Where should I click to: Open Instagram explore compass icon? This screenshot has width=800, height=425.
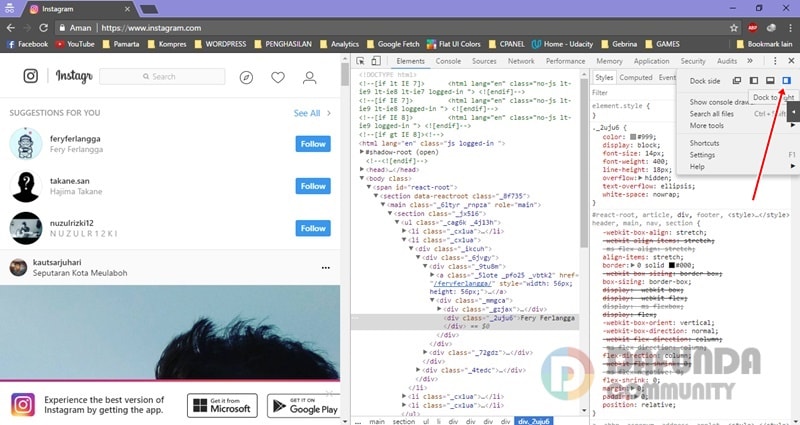[246, 77]
